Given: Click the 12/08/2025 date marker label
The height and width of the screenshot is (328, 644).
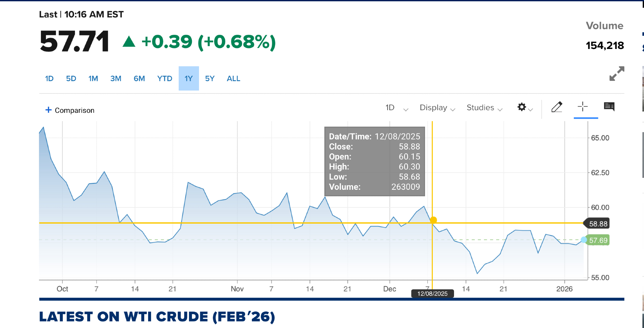Looking at the screenshot, I should pos(432,294).
